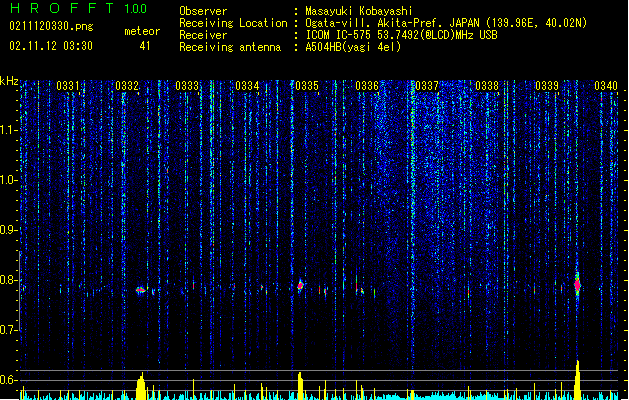The width and height of the screenshot is (629, 400).
Task: Click the kHz axis unit label
Action: point(9,81)
